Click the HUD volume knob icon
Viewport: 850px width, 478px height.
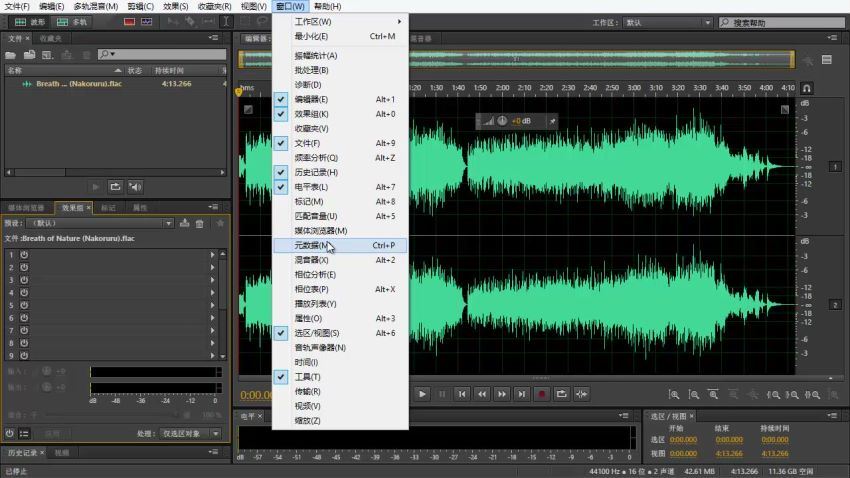pos(502,121)
